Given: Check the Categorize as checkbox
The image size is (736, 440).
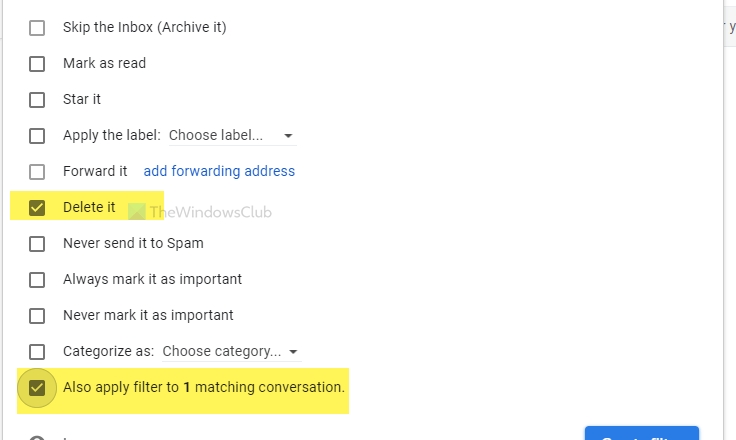Looking at the screenshot, I should 37,351.
